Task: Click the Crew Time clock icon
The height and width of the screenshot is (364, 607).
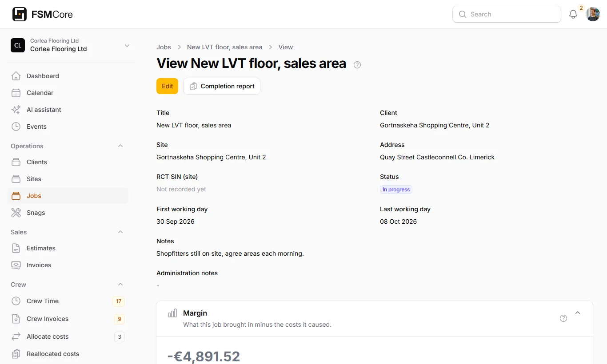Action: (16, 301)
